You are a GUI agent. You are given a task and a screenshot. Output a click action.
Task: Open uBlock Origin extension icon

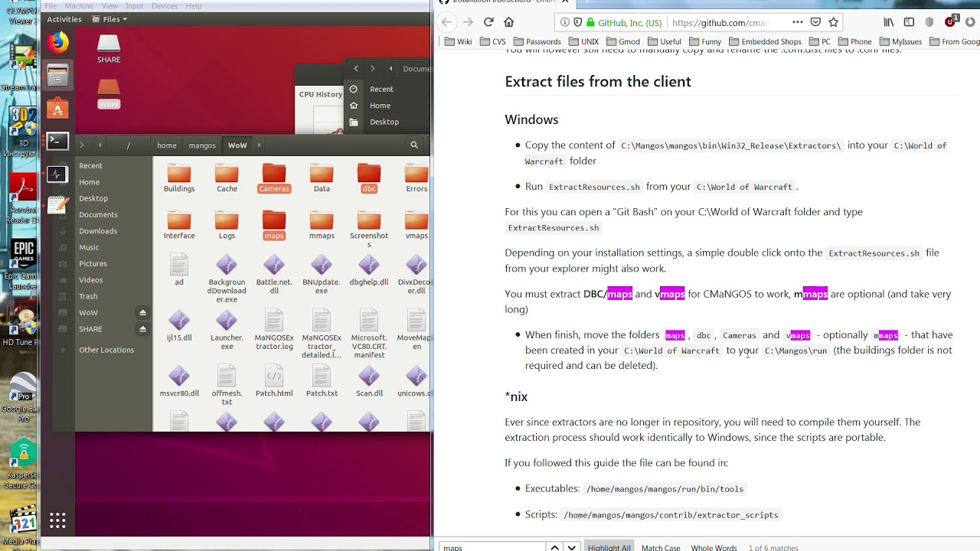[951, 22]
